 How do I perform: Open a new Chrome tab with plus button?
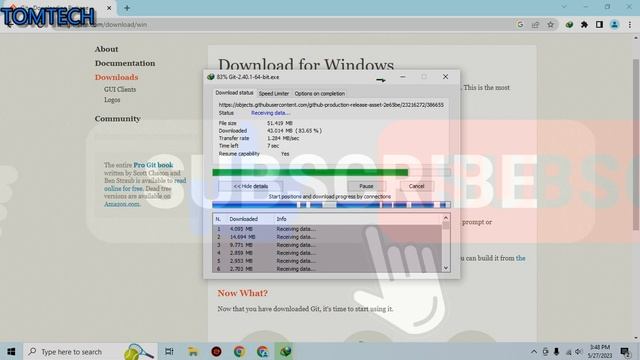coord(127,8)
